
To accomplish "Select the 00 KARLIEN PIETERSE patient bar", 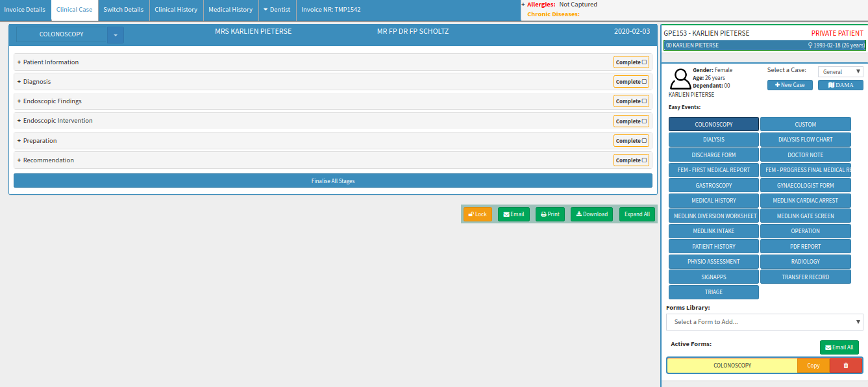I will [765, 45].
